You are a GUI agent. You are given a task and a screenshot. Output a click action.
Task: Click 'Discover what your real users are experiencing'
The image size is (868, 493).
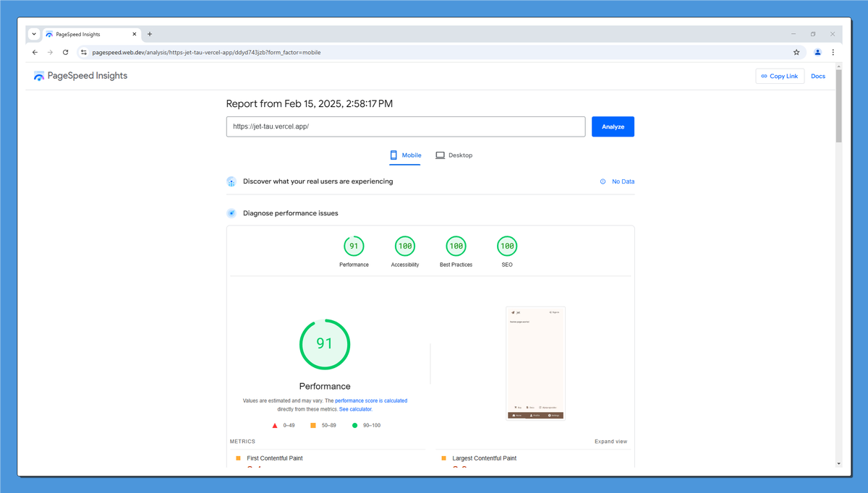pos(318,181)
